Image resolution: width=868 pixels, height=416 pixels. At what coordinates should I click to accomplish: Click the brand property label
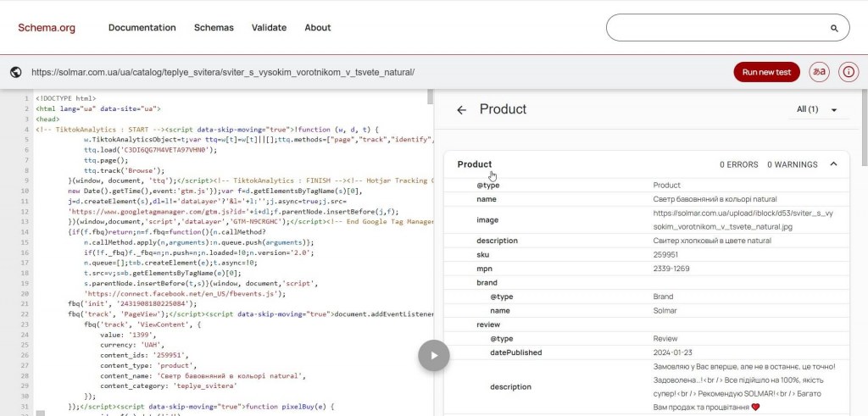(487, 283)
